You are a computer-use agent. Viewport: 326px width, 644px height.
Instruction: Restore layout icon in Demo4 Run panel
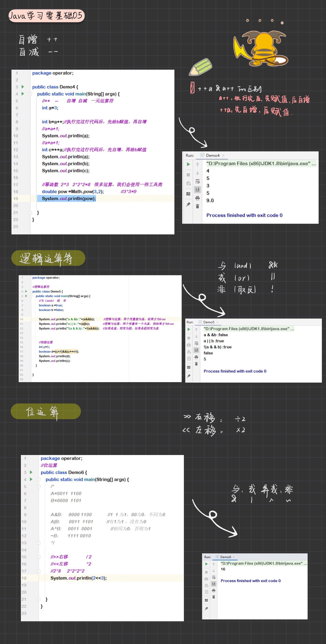pos(188,194)
